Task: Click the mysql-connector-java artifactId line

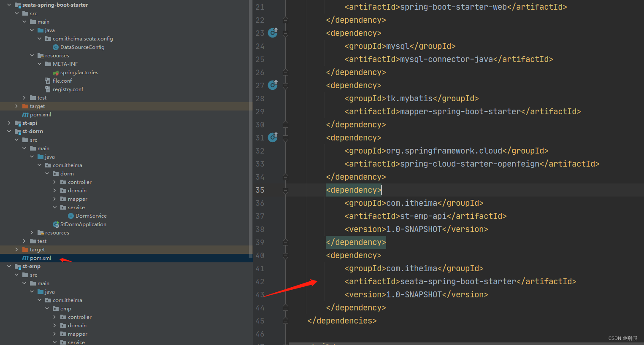Action: pos(449,59)
